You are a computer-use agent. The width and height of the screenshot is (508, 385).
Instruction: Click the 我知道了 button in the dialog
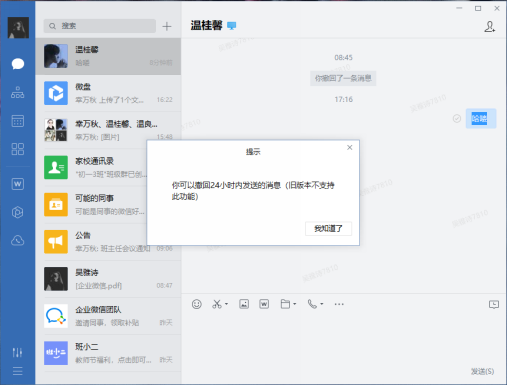[328, 229]
